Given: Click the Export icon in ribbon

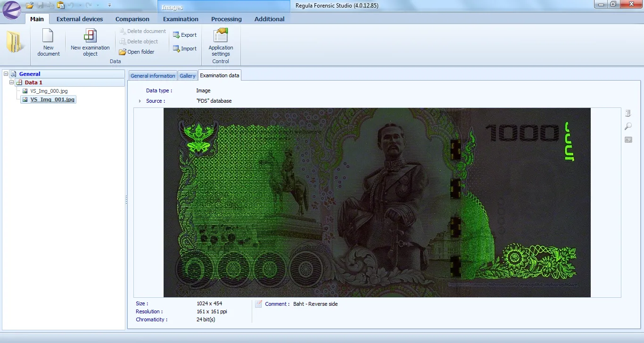Looking at the screenshot, I should click(177, 35).
